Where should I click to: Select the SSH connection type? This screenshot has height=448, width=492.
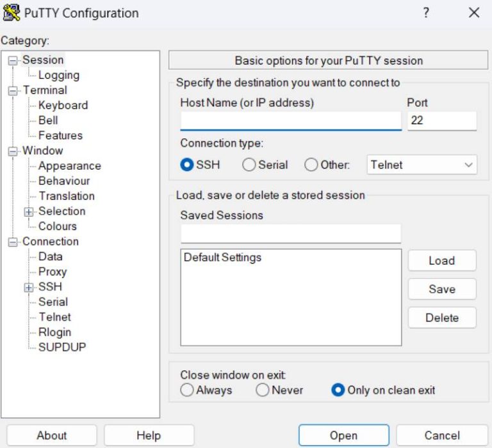tap(187, 165)
